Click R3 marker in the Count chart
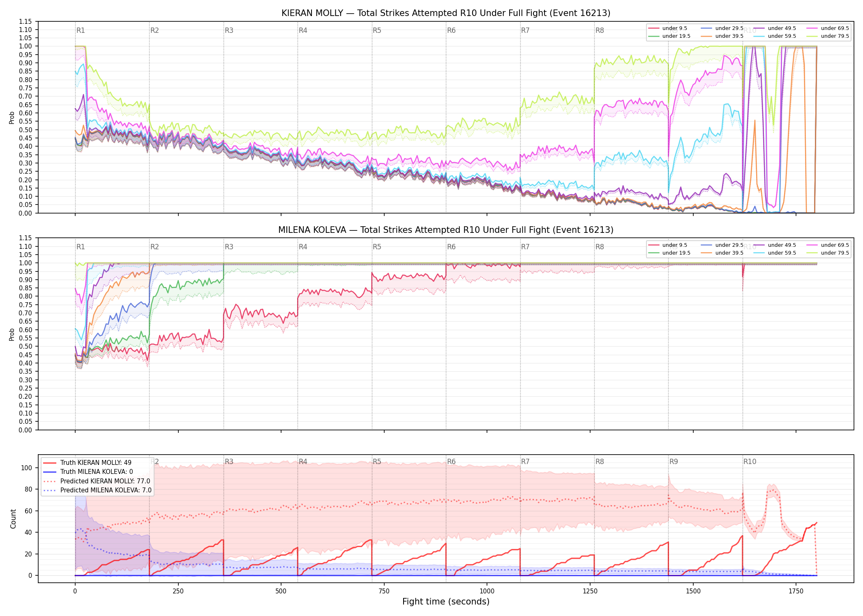 point(229,462)
